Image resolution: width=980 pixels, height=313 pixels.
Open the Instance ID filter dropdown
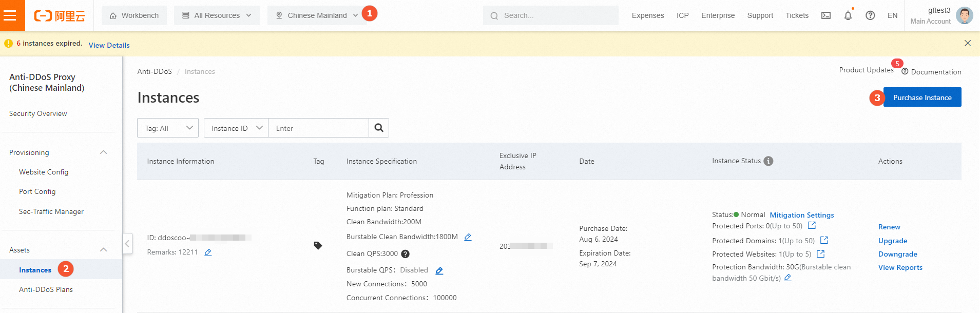click(x=236, y=128)
